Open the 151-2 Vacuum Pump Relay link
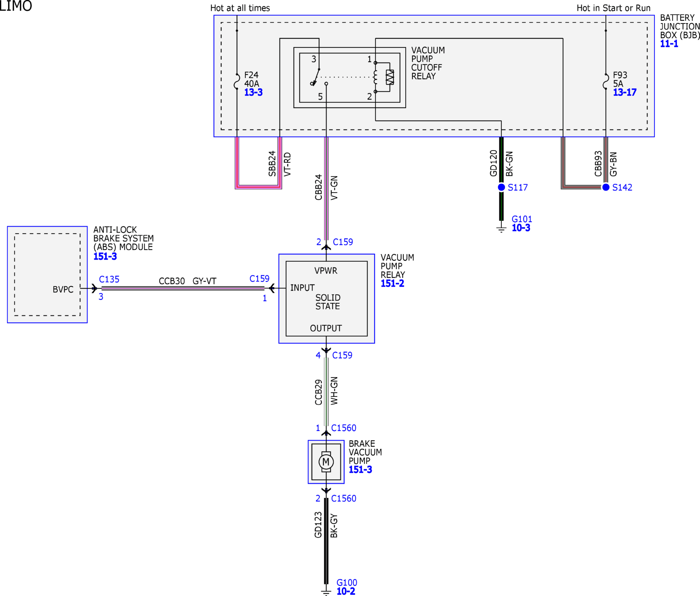Viewport: 700px width, 596px height. [x=392, y=283]
